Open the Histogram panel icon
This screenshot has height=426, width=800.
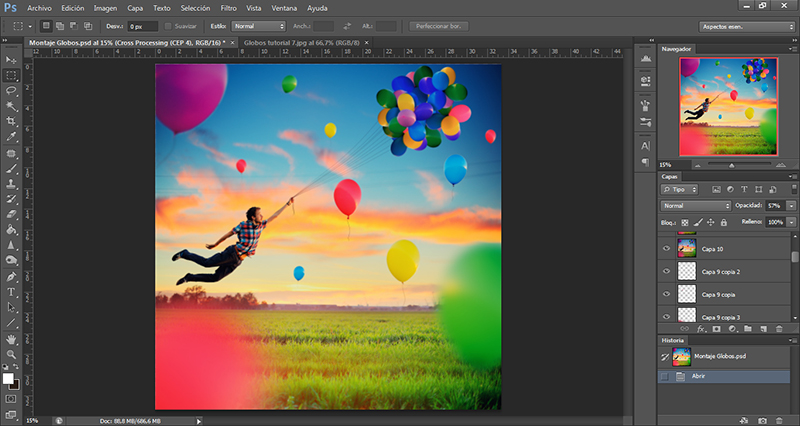(645, 59)
